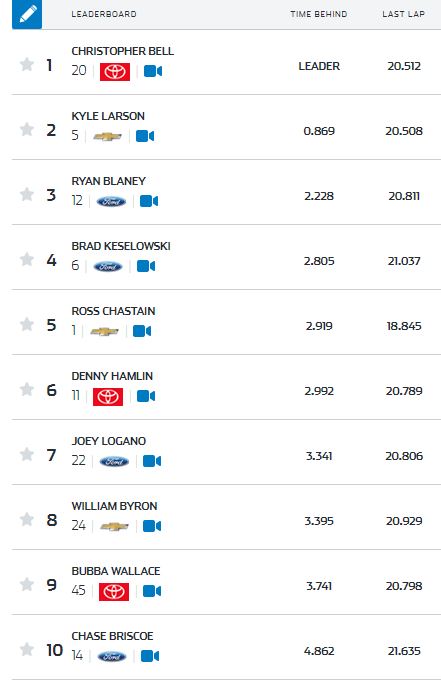441x683 pixels.
Task: Open Christopher Bell's in-car camera
Action: coord(153,71)
